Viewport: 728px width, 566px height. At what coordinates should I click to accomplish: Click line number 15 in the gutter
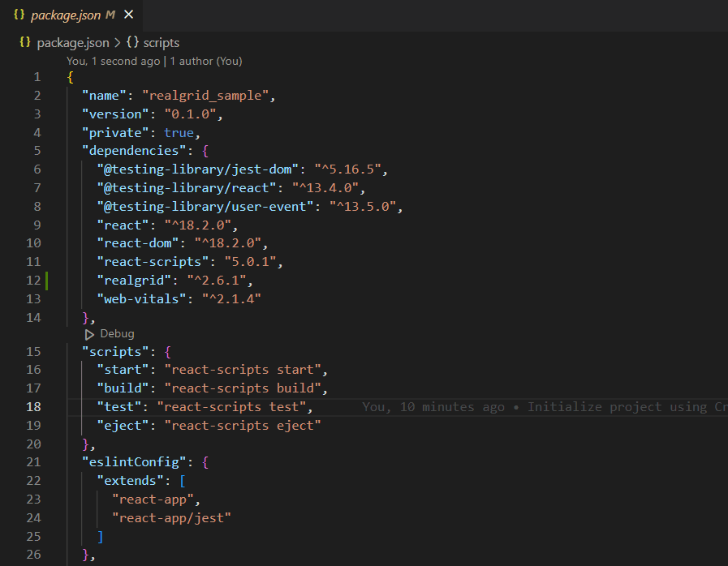(33, 351)
